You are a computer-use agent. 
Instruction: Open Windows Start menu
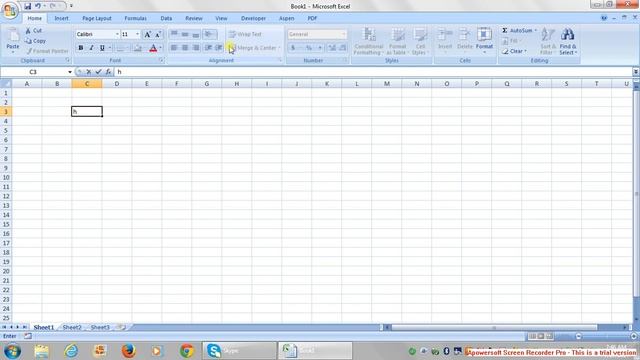pos(12,351)
